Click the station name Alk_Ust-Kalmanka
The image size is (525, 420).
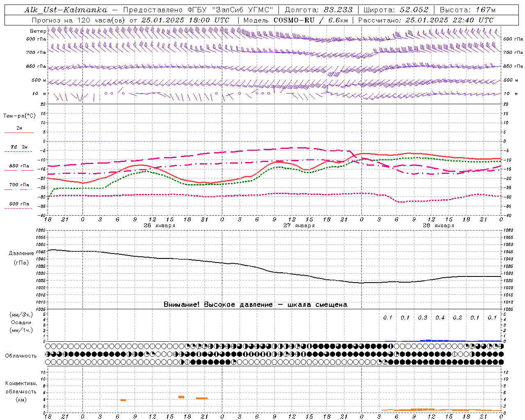pyautogui.click(x=66, y=10)
